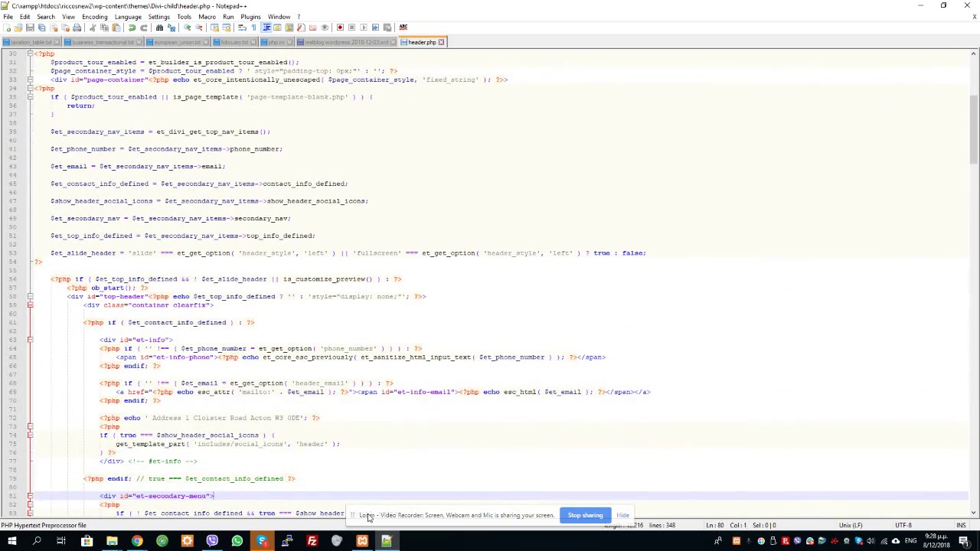Toggle synchronized horizontal scrolling
The height and width of the screenshot is (551, 980).
(x=227, y=28)
